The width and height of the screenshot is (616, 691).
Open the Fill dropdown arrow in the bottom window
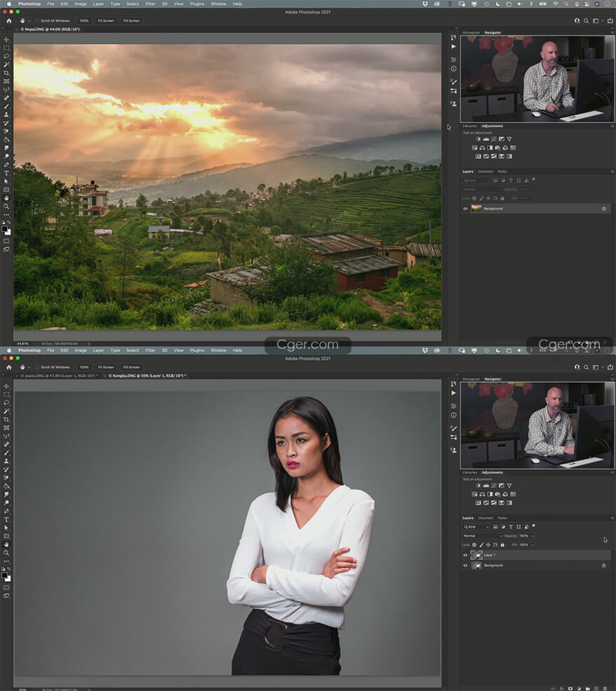click(x=532, y=545)
